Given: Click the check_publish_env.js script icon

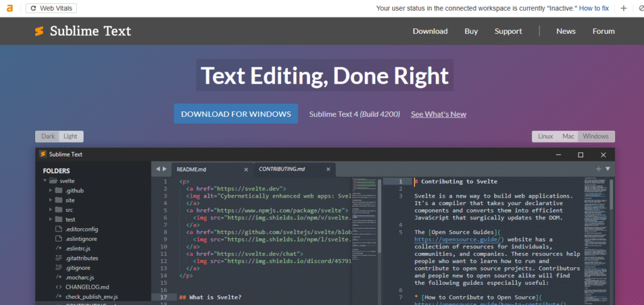Looking at the screenshot, I should [x=58, y=296].
